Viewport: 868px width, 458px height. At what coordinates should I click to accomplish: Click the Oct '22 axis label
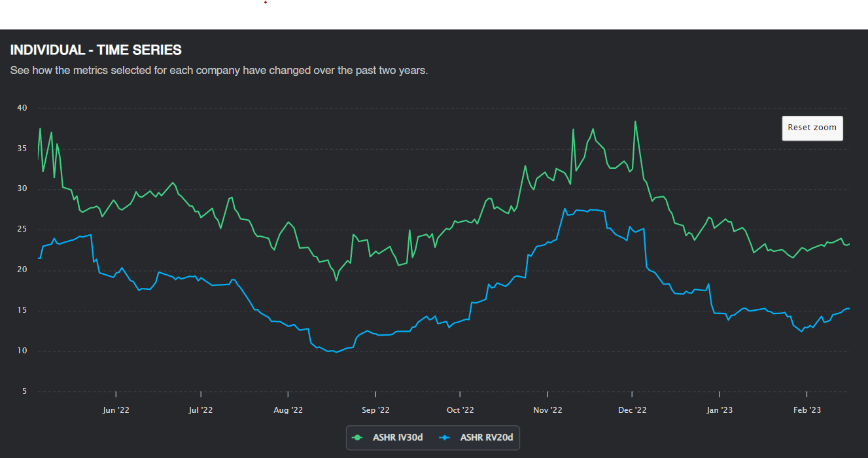(460, 410)
